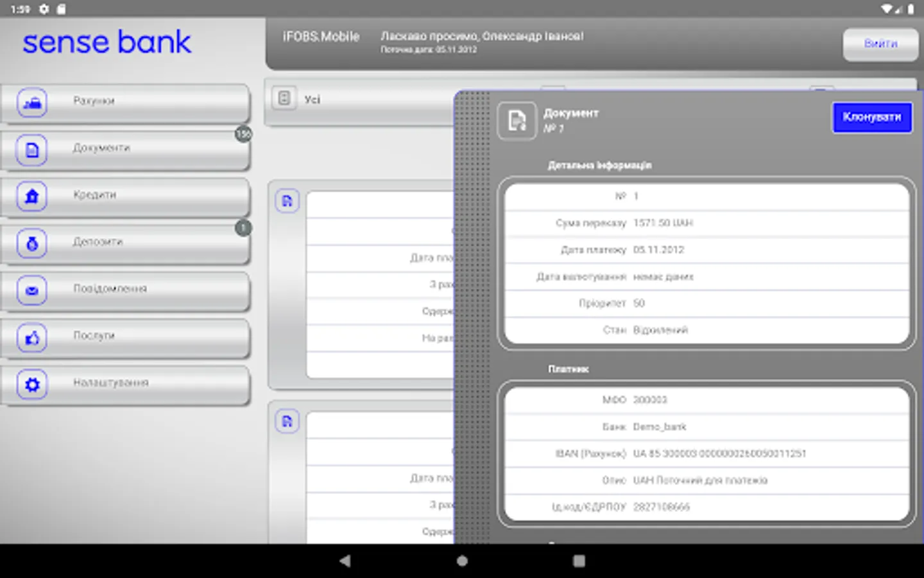Select the Пріоритет 50 row
The height and width of the screenshot is (578, 924).
(706, 303)
